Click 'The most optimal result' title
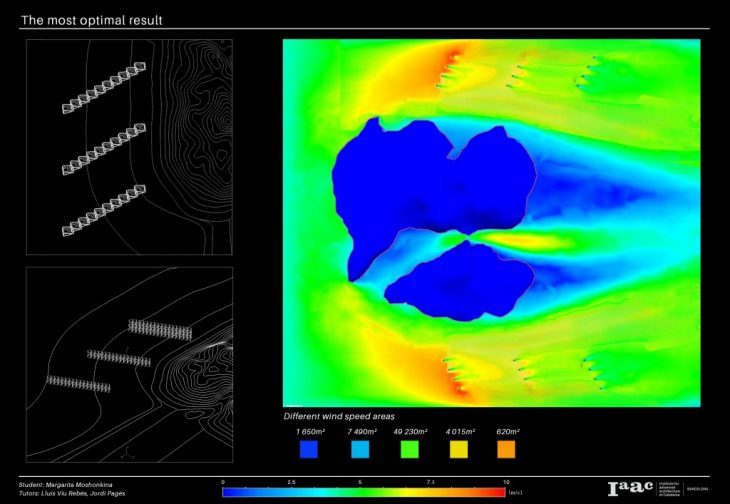Viewport: 730px width, 504px height. (x=93, y=20)
